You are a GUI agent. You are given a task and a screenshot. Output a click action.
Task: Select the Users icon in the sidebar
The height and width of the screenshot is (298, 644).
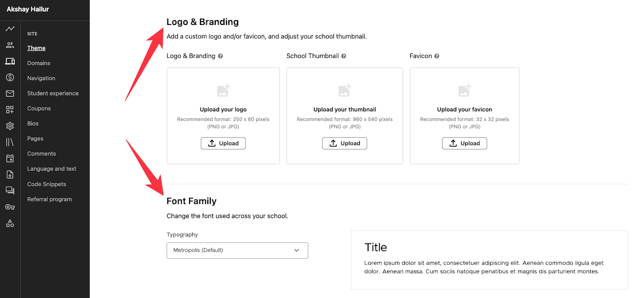(10, 45)
